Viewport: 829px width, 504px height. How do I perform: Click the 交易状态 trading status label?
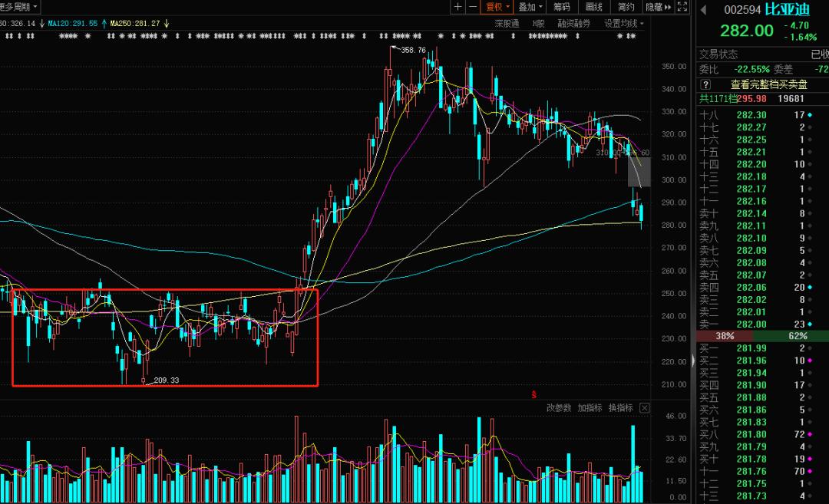coord(718,54)
